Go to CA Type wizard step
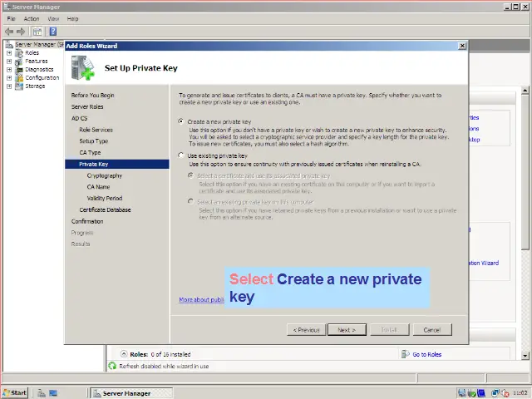This screenshot has height=399, width=532. pyautogui.click(x=90, y=153)
